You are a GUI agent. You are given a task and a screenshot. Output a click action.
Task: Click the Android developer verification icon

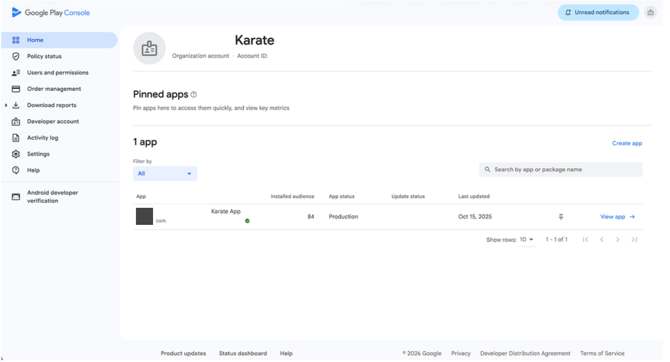pos(16,197)
